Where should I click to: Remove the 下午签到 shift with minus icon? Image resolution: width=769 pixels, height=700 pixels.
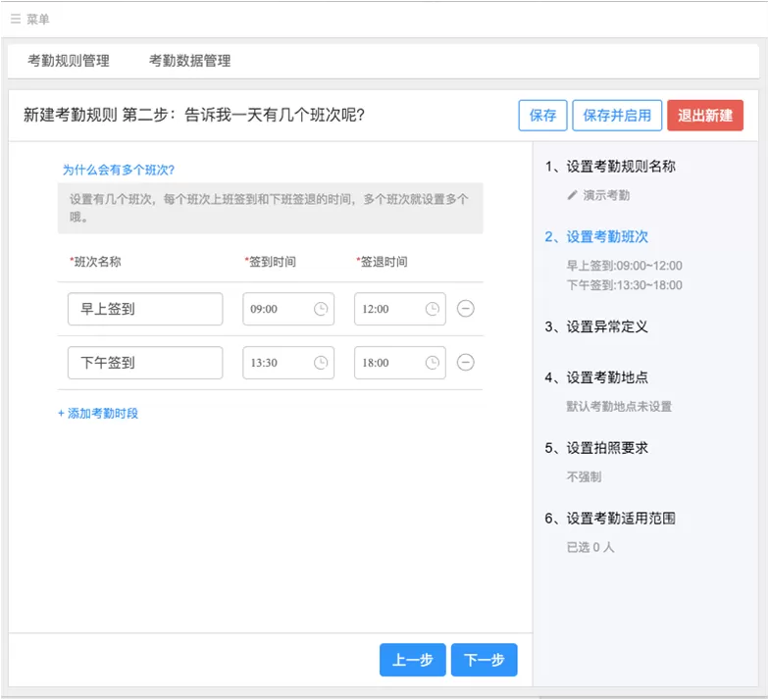[x=465, y=363]
